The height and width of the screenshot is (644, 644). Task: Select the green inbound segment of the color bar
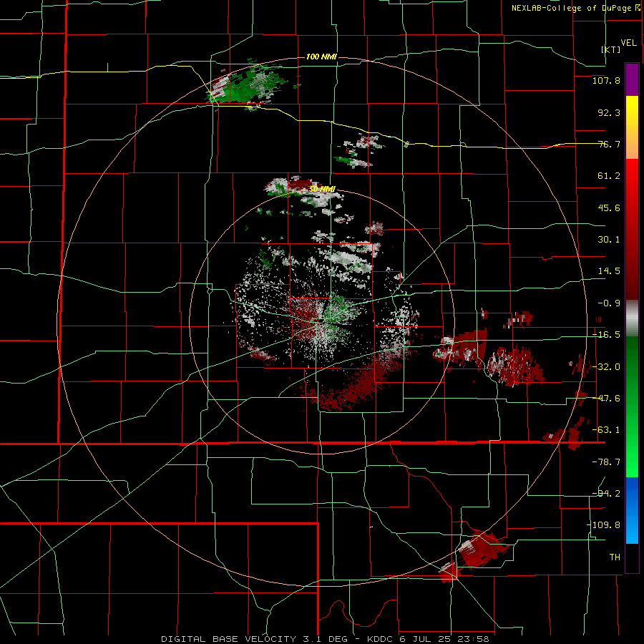632,406
